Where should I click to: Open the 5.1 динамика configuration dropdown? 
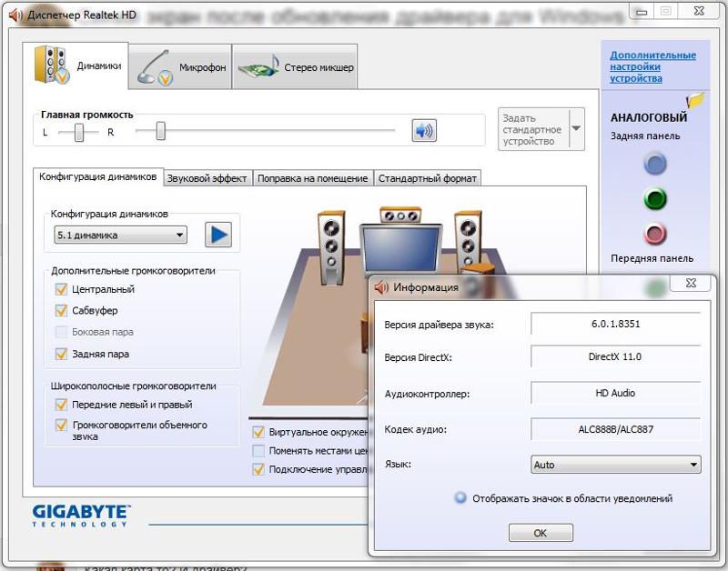pyautogui.click(x=120, y=235)
